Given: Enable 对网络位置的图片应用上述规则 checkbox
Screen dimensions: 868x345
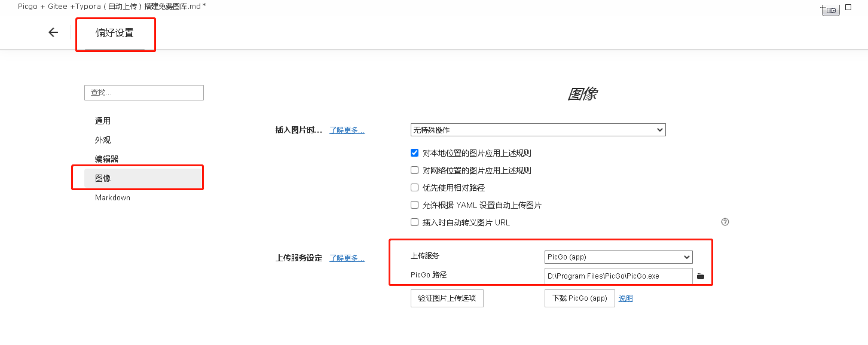Looking at the screenshot, I should click(414, 170).
